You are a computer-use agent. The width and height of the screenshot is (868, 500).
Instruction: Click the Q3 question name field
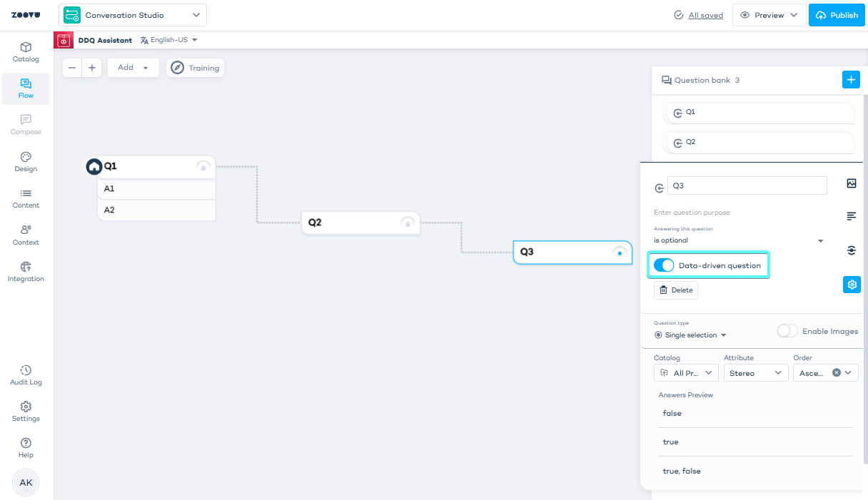(x=747, y=185)
